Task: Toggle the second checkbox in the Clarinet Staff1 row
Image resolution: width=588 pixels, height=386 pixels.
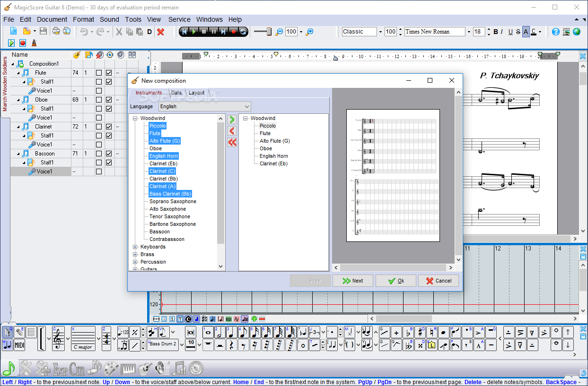Action: point(109,136)
